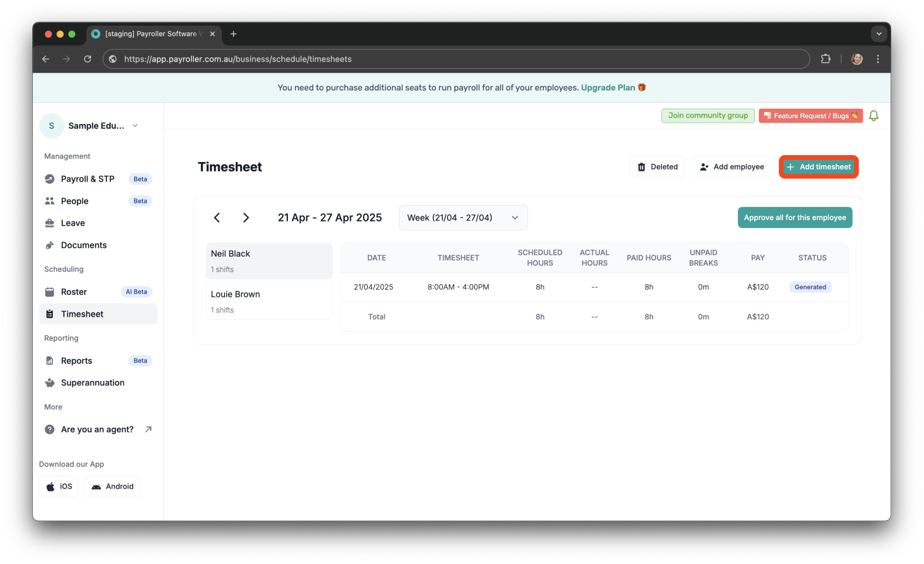Click the URL address bar
The height and width of the screenshot is (564, 924).
coord(456,59)
